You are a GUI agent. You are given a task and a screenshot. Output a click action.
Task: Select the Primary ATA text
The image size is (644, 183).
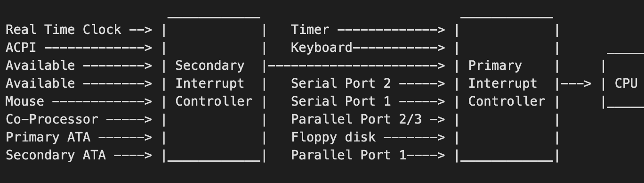[48, 137]
